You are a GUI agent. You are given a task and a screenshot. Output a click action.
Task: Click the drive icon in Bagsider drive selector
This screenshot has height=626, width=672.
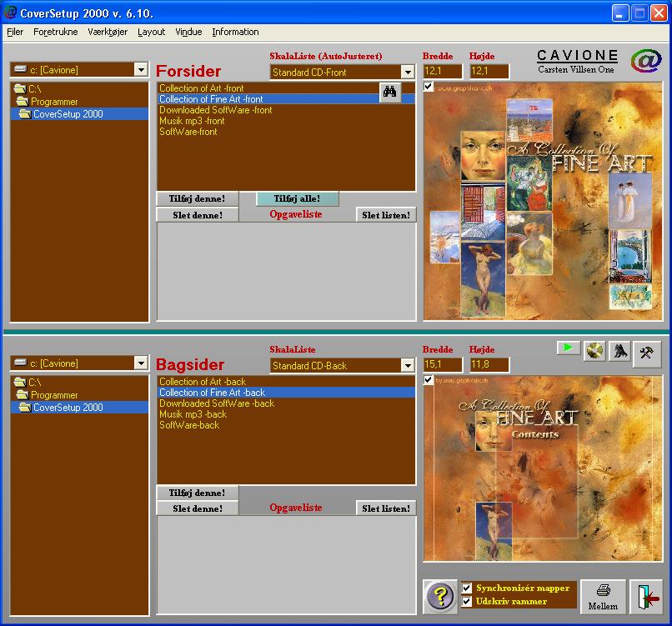pos(20,363)
